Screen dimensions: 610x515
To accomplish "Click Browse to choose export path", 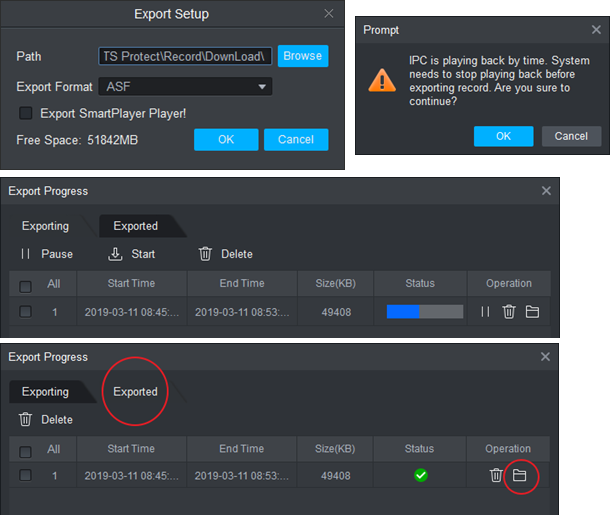I will [302, 56].
